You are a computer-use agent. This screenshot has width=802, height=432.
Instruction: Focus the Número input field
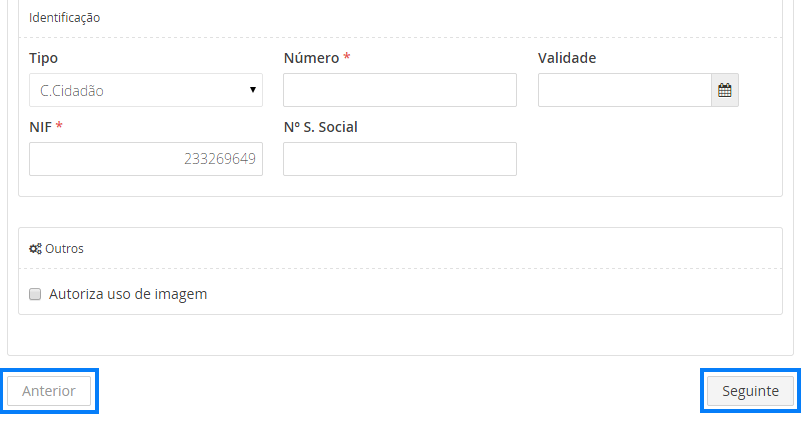coord(400,90)
